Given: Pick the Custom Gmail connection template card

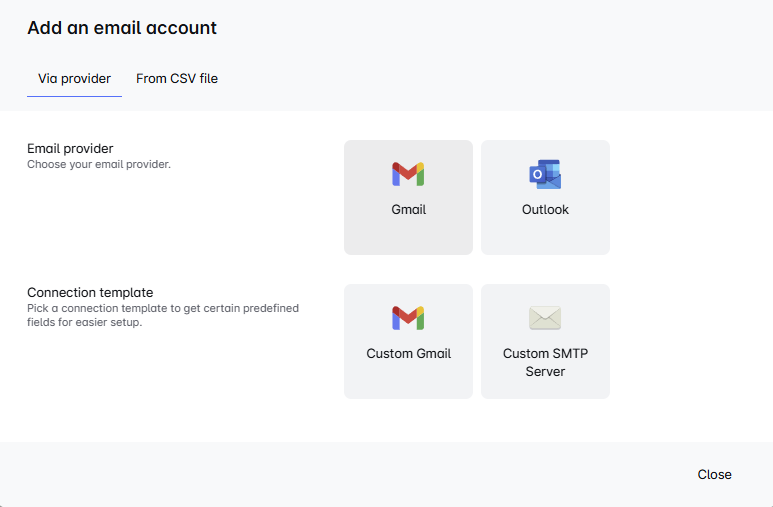Looking at the screenshot, I should click(x=408, y=341).
